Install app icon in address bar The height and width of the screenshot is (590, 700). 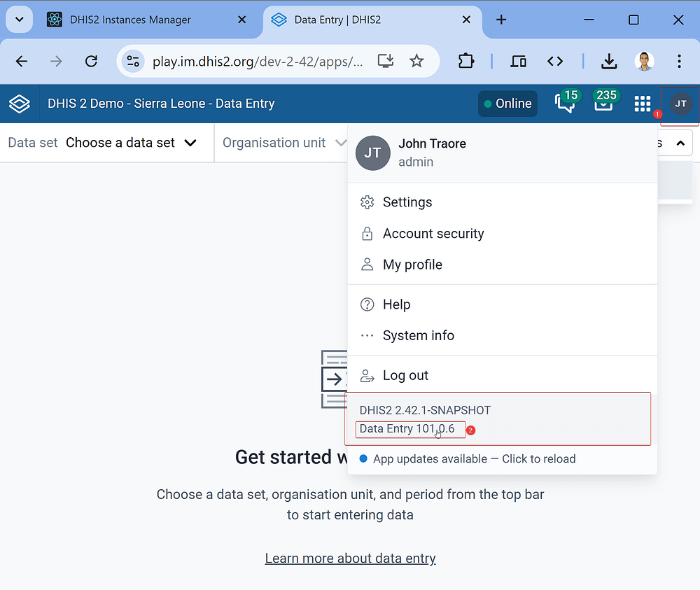click(385, 61)
